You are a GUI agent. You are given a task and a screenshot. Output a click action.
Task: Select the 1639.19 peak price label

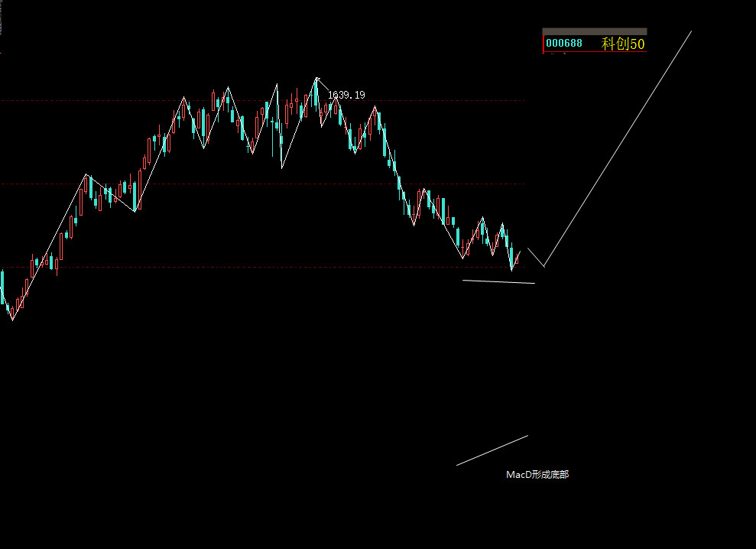tap(347, 95)
